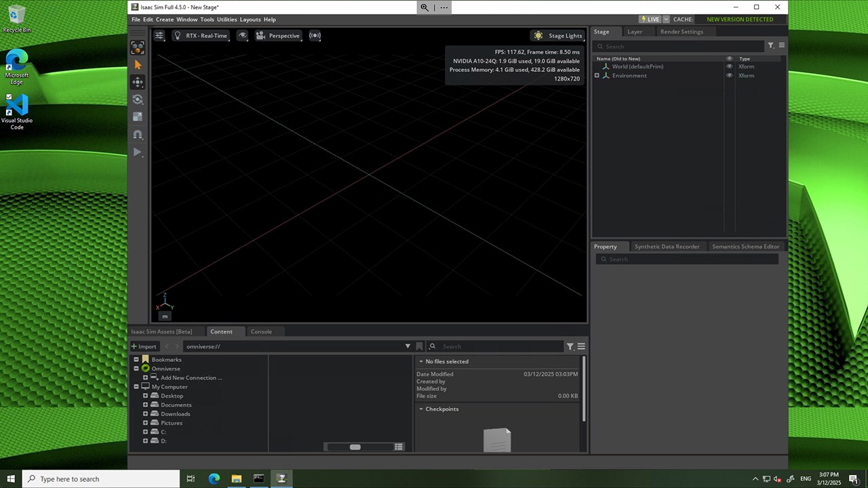Open the Windows Start menu
The height and width of the screenshot is (488, 868).
[x=11, y=479]
